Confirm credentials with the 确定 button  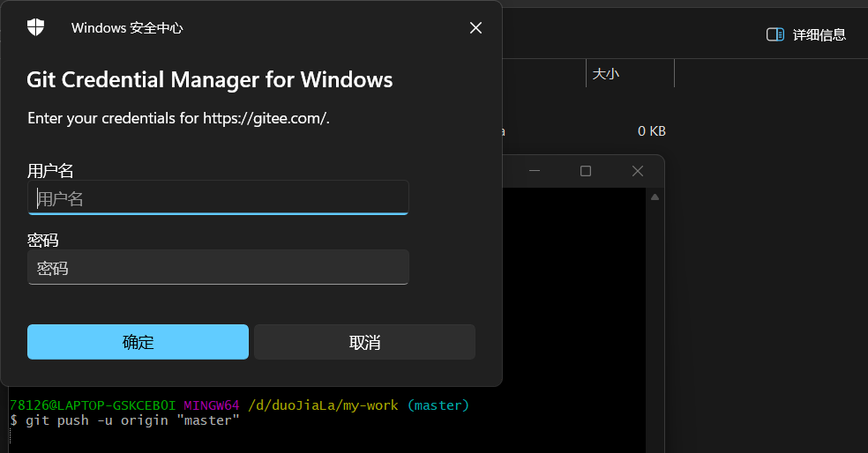coord(138,342)
